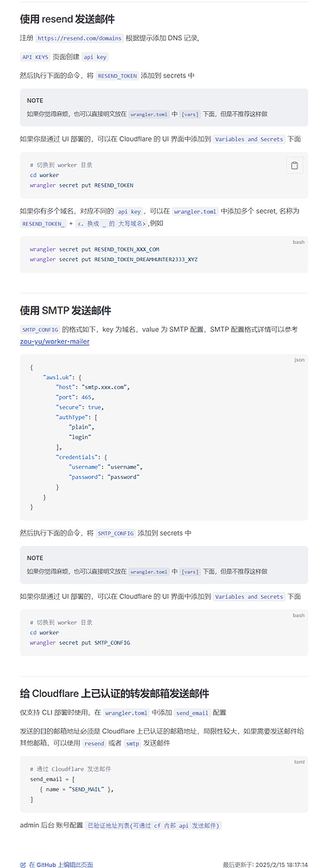Click the wrangler secret put RESEND_TOKEN_DREAMHUNTER2333_XYZ line
The width and height of the screenshot is (319, 868).
[x=114, y=259]
